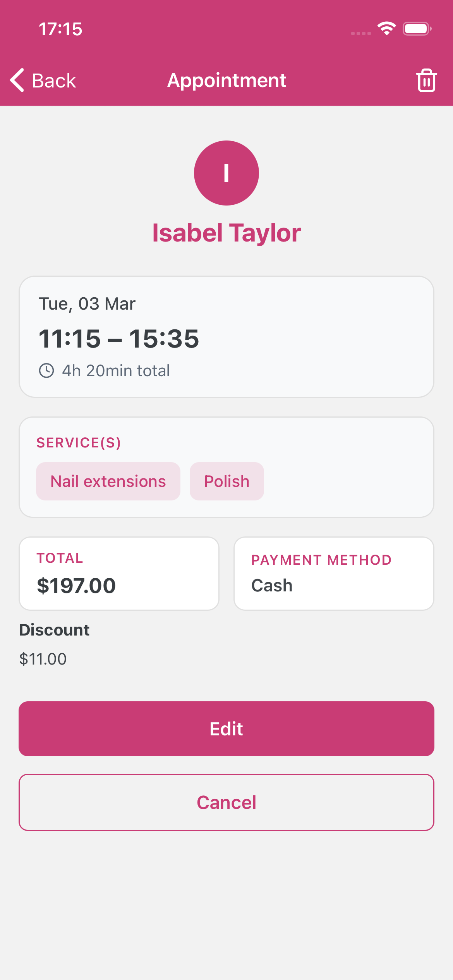This screenshot has width=453, height=980.
Task: Tap the Discount $11.00 amount
Action: [x=43, y=659]
